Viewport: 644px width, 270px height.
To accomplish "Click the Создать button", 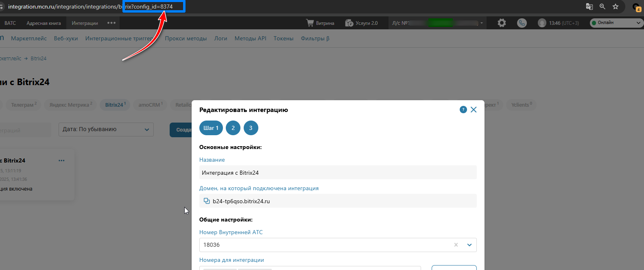I will 181,130.
